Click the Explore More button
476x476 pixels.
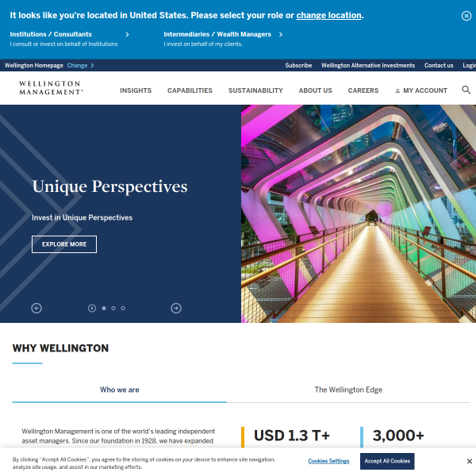tap(64, 244)
